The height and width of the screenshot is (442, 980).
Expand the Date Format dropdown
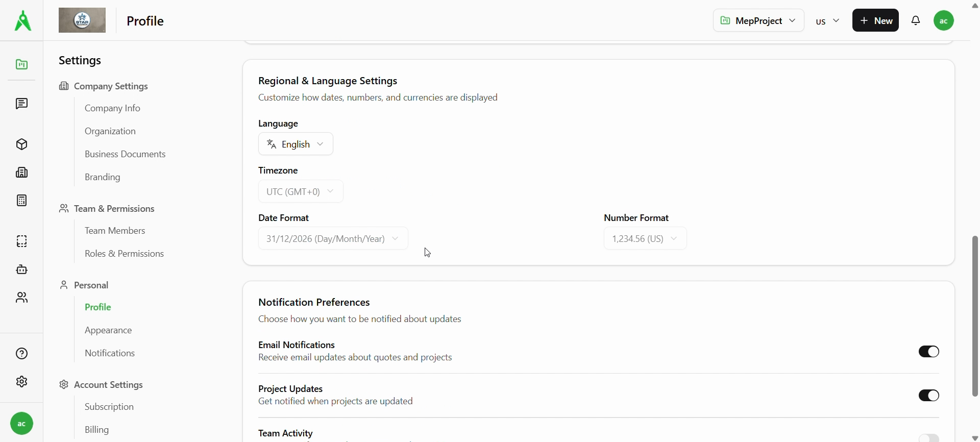(x=333, y=239)
